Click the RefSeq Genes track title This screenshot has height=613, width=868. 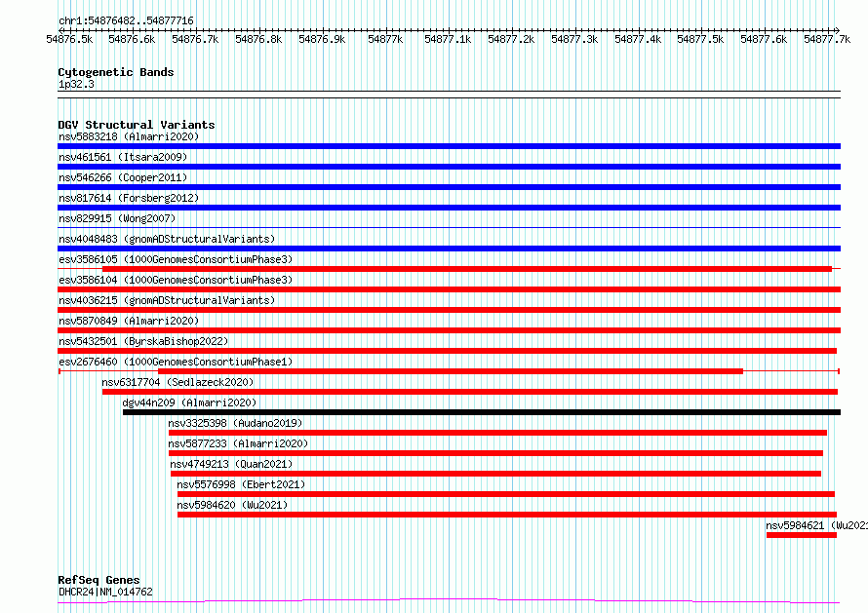tap(99, 581)
